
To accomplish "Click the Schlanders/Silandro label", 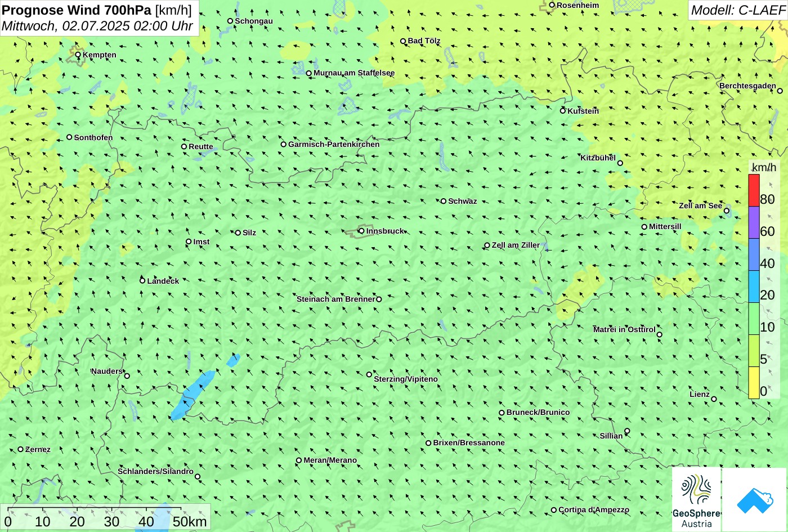I will pos(155,471).
